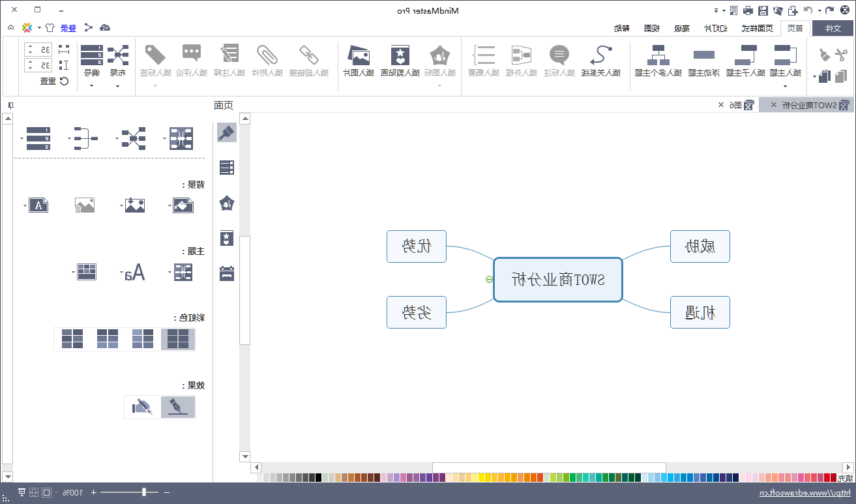Image resolution: width=856 pixels, height=504 pixels.
Task: Click 插入剪贴画 (Insert Clipart) icon
Action: click(400, 55)
